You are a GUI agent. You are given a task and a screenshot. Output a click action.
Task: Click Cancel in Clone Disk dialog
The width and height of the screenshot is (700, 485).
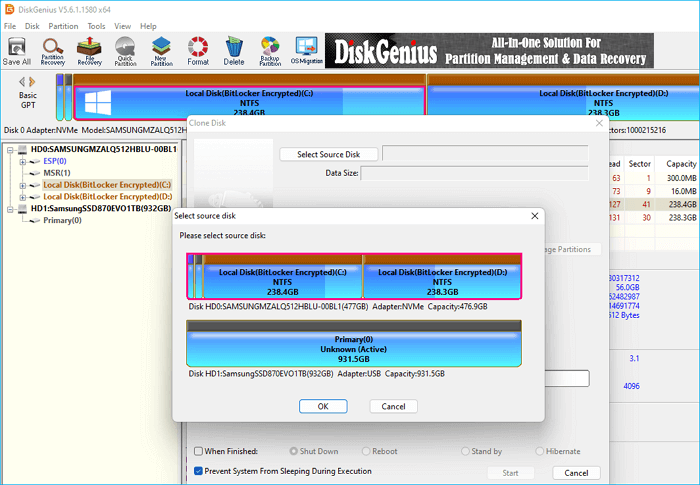(576, 472)
